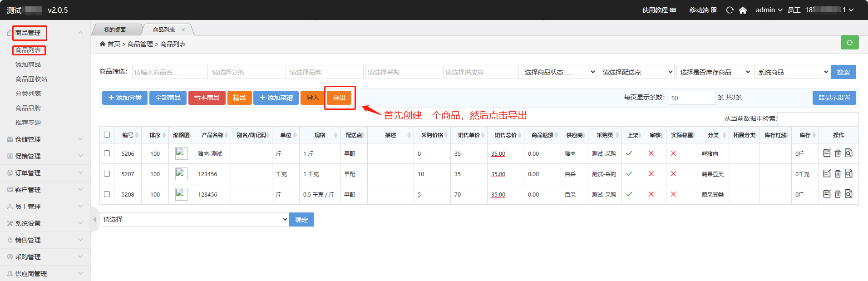
Task: Collapse the left sidebar arrow handle
Action: 94,220
